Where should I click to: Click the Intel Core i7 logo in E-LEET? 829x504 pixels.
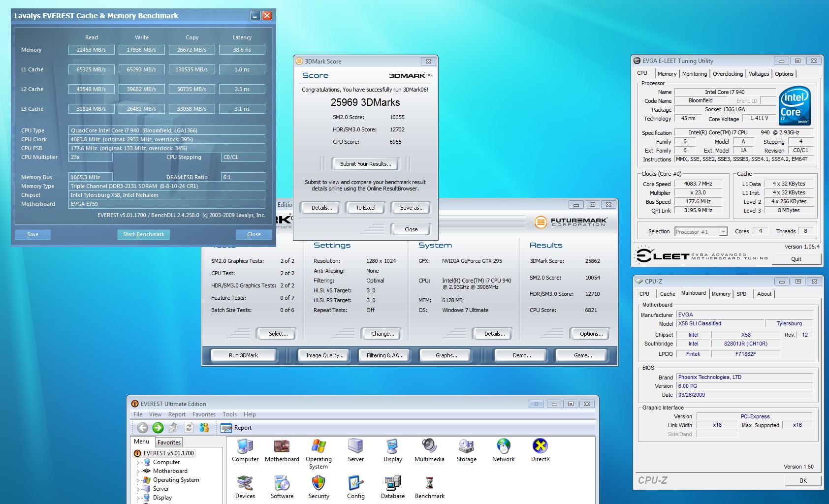tap(795, 107)
